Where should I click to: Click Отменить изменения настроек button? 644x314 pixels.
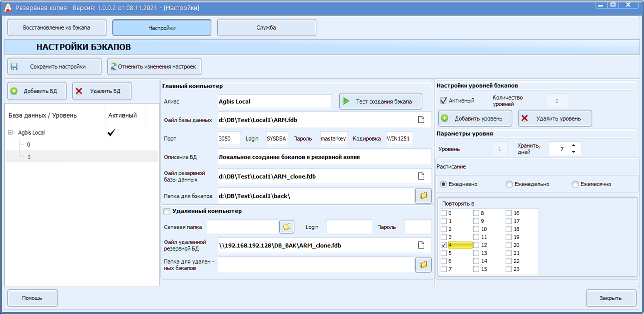click(x=154, y=66)
